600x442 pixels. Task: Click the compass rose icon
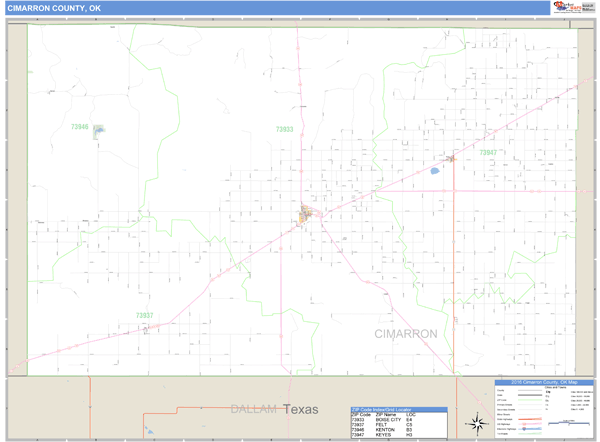tap(477, 422)
